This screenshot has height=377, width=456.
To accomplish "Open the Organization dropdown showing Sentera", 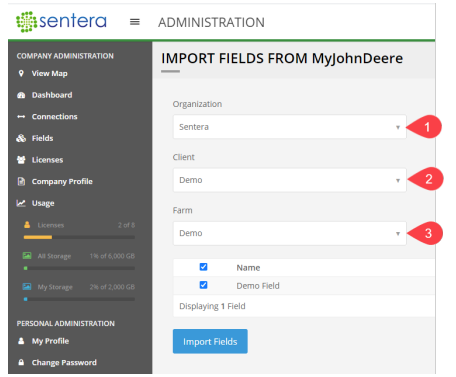I will (290, 127).
